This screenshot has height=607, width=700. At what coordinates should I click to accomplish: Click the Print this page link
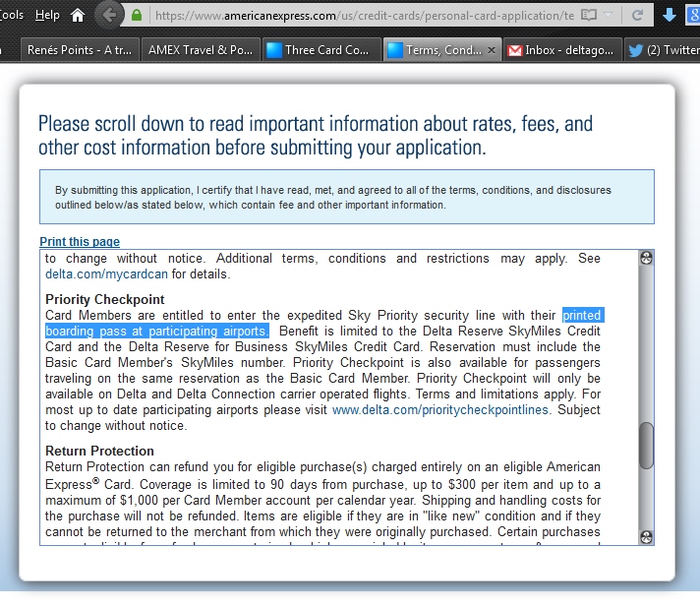pyautogui.click(x=80, y=242)
